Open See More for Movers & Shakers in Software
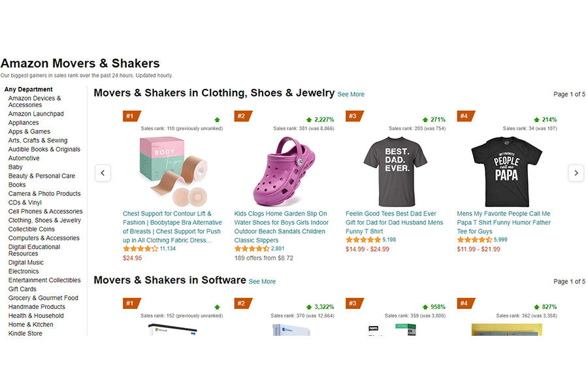Viewport: 588px width, 392px height. [x=263, y=282]
